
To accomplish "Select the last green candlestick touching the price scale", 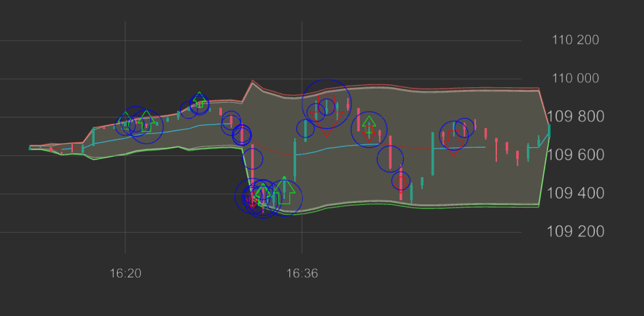I will tap(549, 131).
